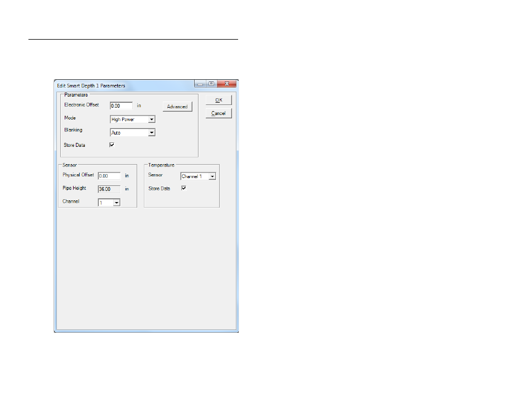Click the Edit Smart Depth 1 Parameters title
Image resolution: width=532 pixels, height=412 pixels.
[x=91, y=86]
